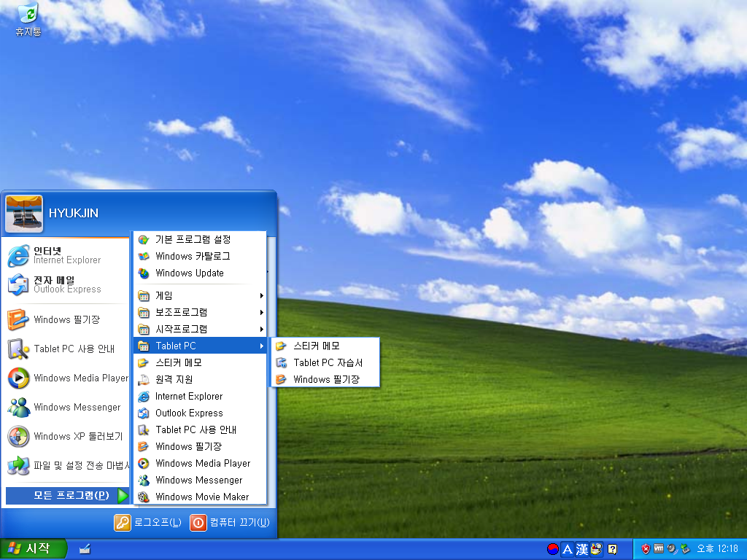747x560 pixels.
Task: Open Windows Messenger from left pane
Action: 66,407
